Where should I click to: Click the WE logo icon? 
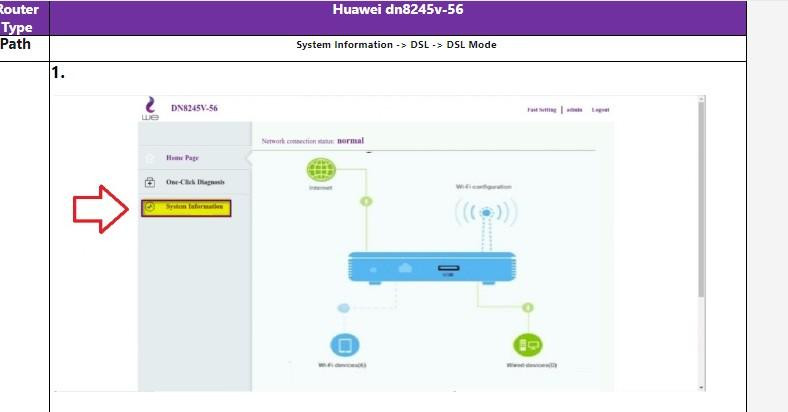coord(150,109)
